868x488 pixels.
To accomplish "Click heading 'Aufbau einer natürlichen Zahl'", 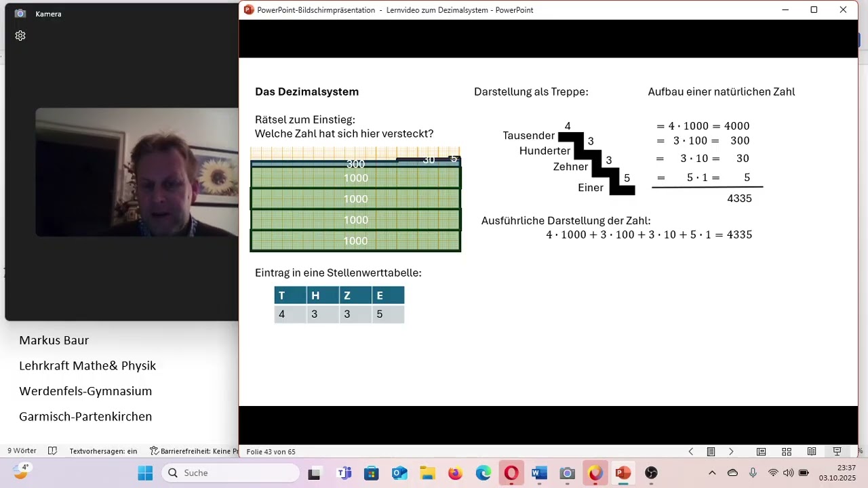I will tap(722, 91).
